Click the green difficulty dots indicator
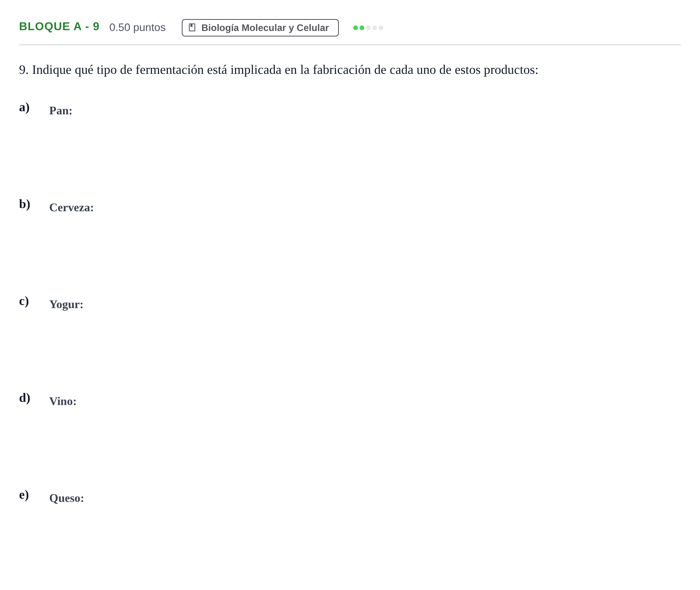700x590 pixels. [368, 28]
